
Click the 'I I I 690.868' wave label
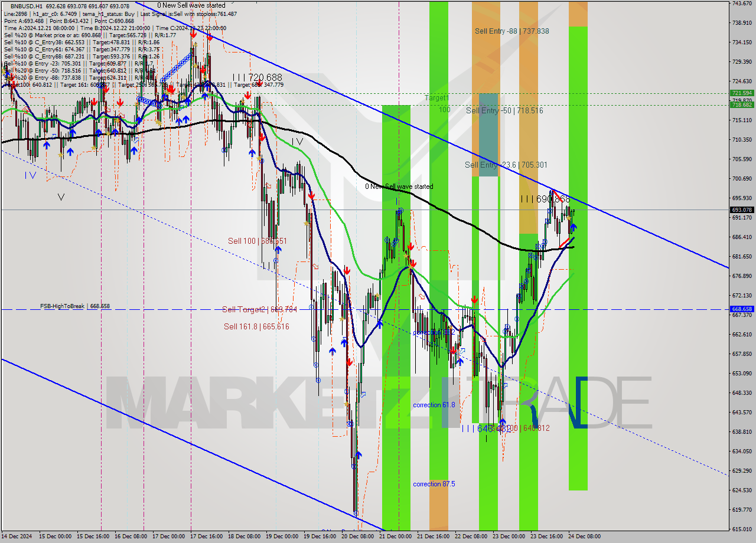[x=545, y=199]
